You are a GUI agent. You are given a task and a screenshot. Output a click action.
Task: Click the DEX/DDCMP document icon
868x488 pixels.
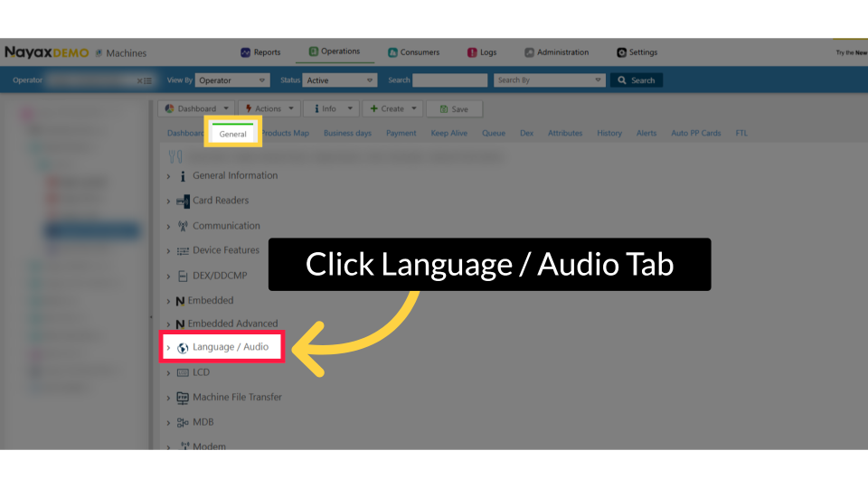click(183, 276)
